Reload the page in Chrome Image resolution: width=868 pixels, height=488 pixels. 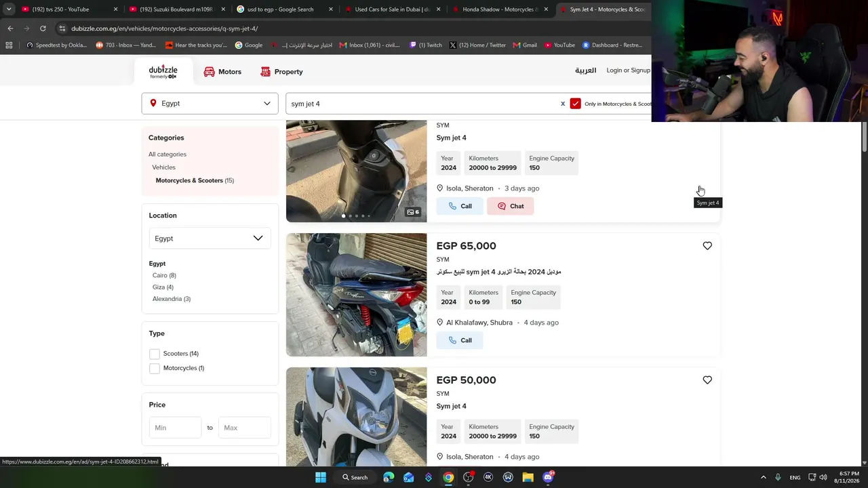(43, 28)
